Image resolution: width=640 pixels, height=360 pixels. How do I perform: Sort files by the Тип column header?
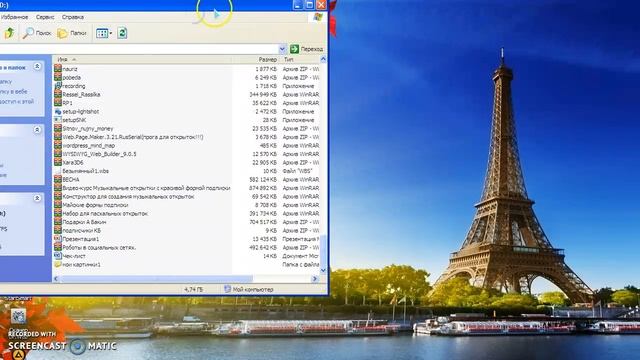300,60
